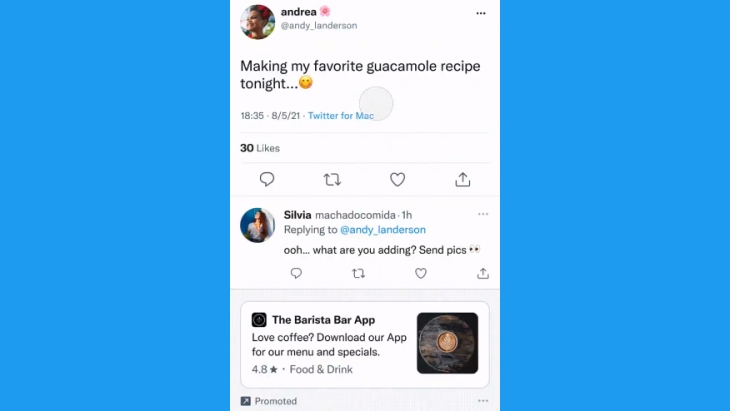Open the Barista Bar App coffee image
Image resolution: width=730 pixels, height=411 pixels.
point(447,343)
